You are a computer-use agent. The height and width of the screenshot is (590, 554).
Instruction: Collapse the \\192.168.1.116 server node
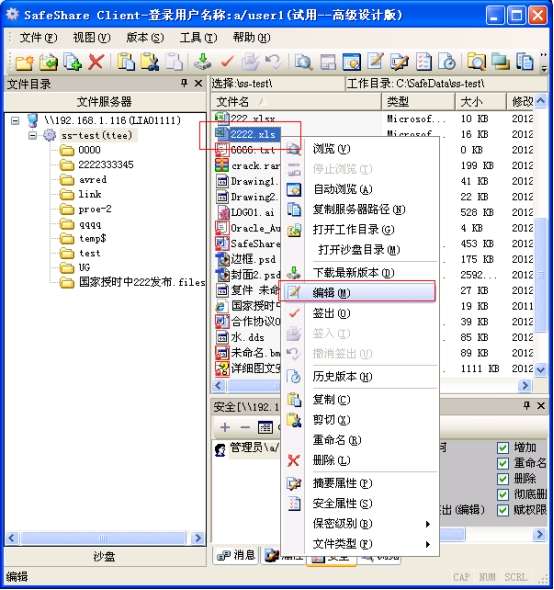coord(15,121)
